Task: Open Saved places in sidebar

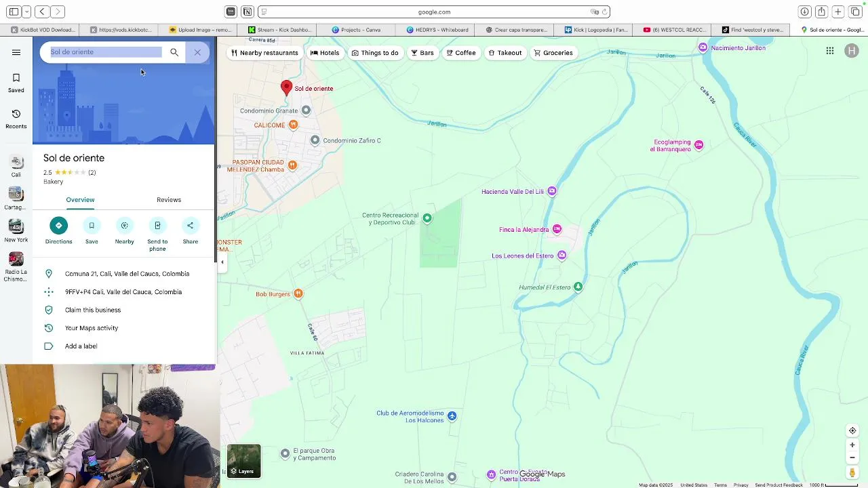Action: [16, 83]
